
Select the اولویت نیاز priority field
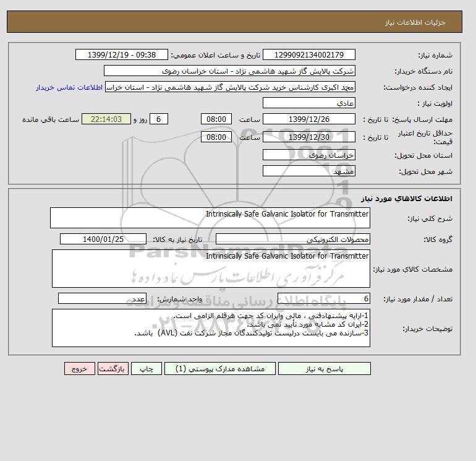(x=308, y=103)
